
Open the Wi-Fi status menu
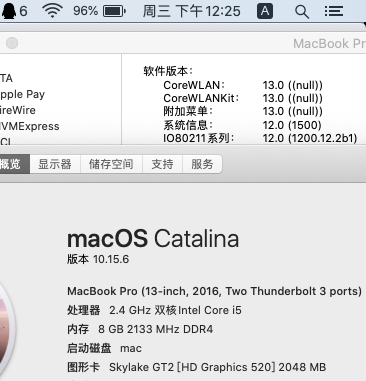(52, 11)
